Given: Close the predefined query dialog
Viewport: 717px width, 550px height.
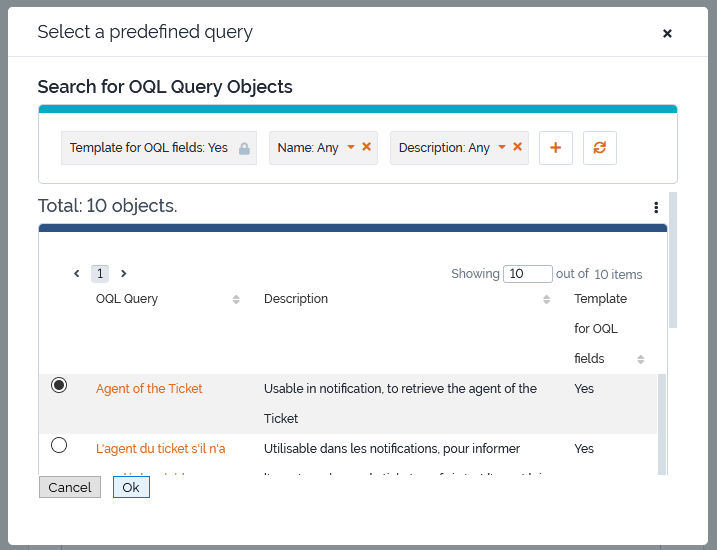Looking at the screenshot, I should (667, 33).
